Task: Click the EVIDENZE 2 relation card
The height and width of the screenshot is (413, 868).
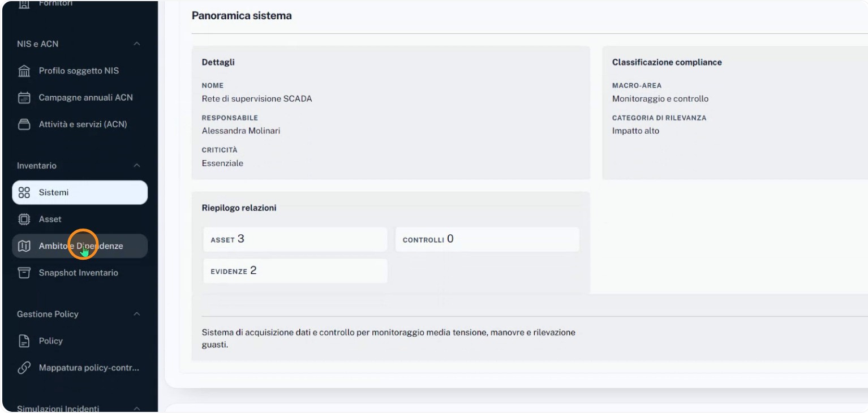Action: click(x=295, y=271)
